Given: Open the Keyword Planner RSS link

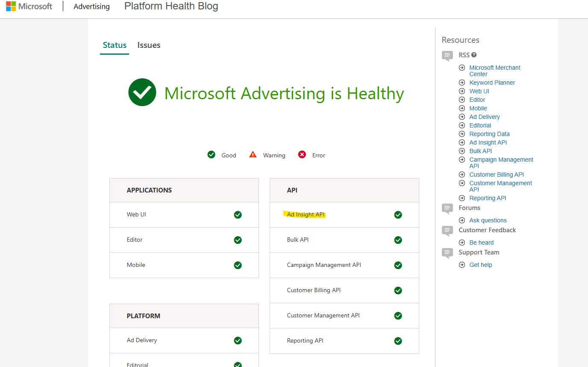Looking at the screenshot, I should (x=492, y=83).
